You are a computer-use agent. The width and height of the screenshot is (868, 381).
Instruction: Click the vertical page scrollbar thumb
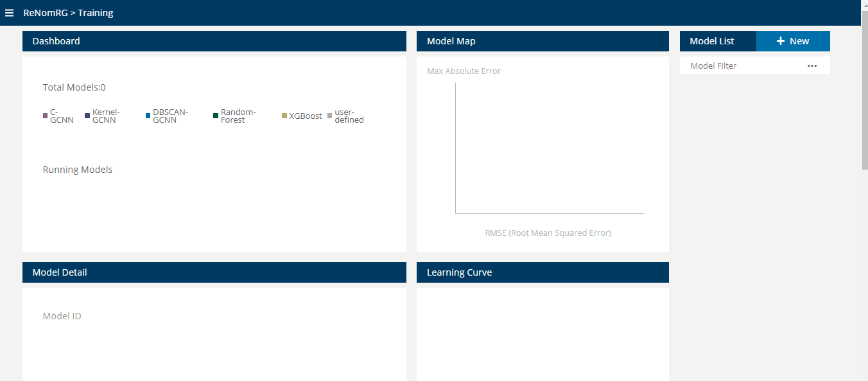864,90
